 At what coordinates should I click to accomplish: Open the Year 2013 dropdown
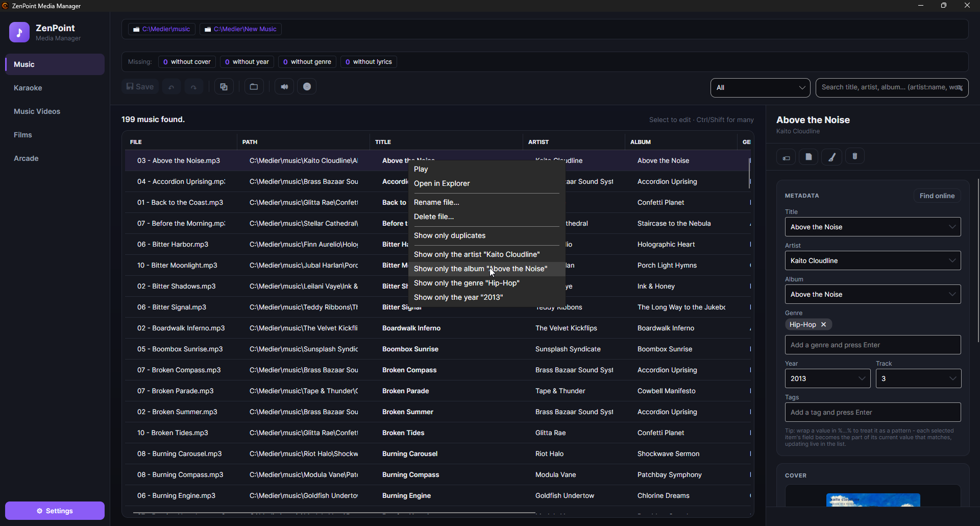[827, 379]
